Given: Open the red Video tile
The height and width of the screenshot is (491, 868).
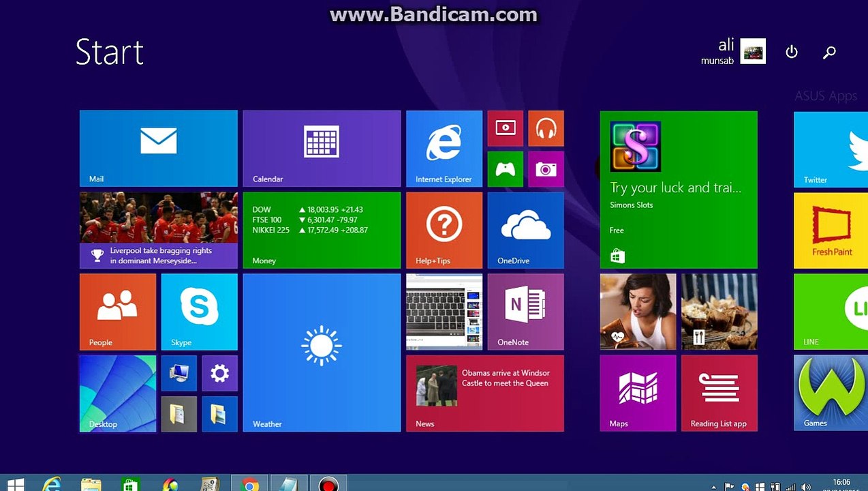Looking at the screenshot, I should click(506, 128).
